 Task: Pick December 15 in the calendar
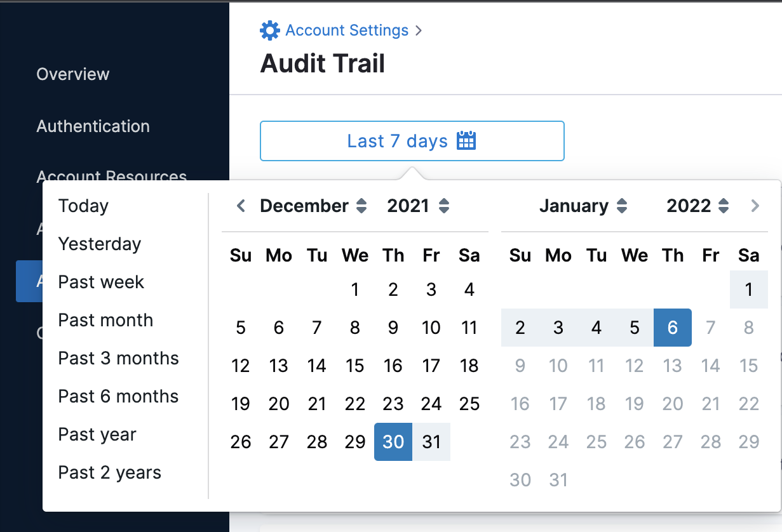pyautogui.click(x=355, y=366)
